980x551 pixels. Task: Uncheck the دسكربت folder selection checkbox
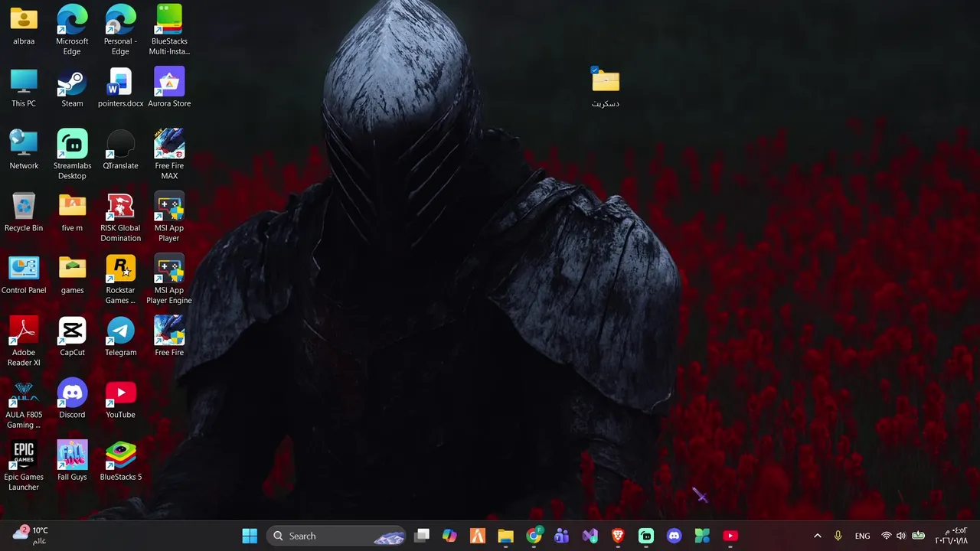point(595,70)
